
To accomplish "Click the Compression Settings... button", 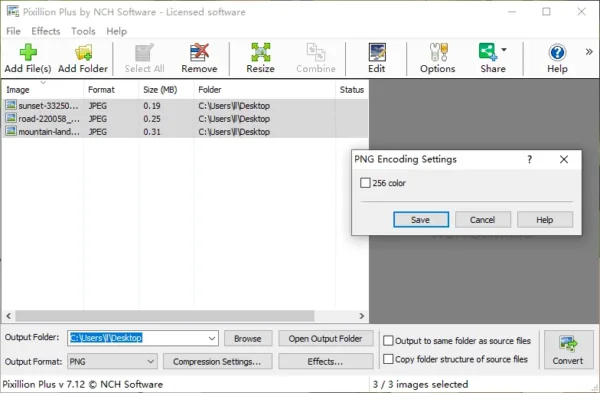I will click(x=217, y=361).
